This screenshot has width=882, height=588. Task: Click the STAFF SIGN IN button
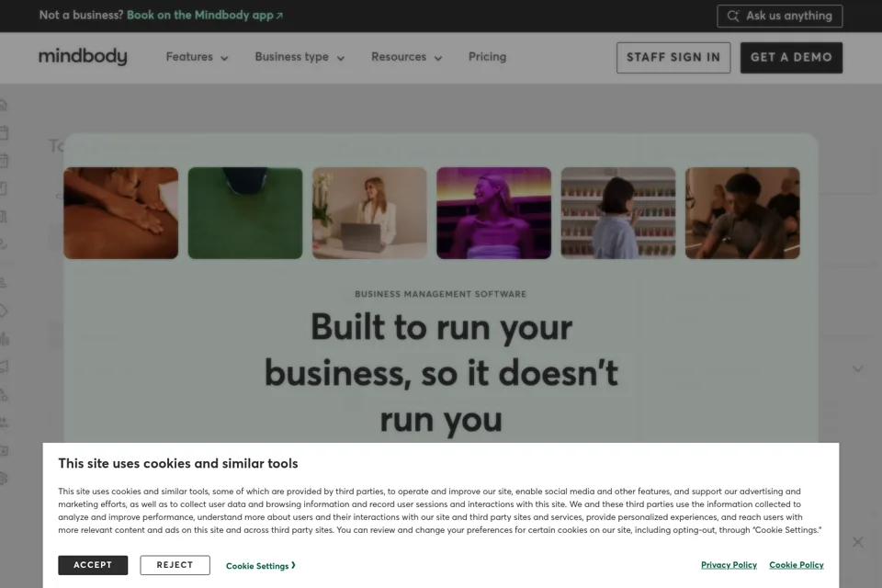click(673, 57)
